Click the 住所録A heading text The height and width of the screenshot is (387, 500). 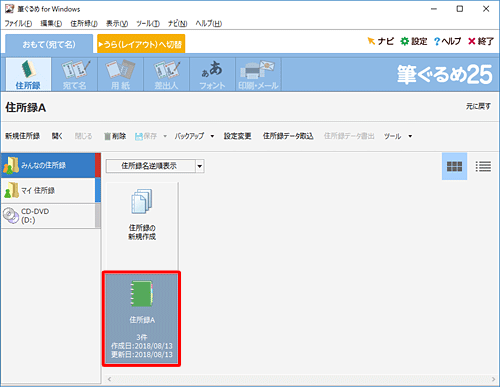click(25, 108)
